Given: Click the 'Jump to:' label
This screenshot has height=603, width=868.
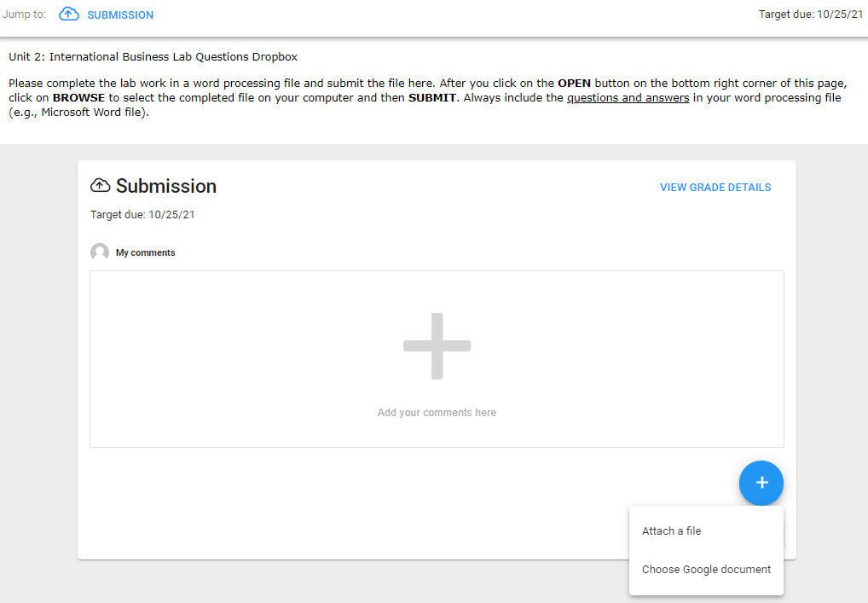Looking at the screenshot, I should pos(24,14).
